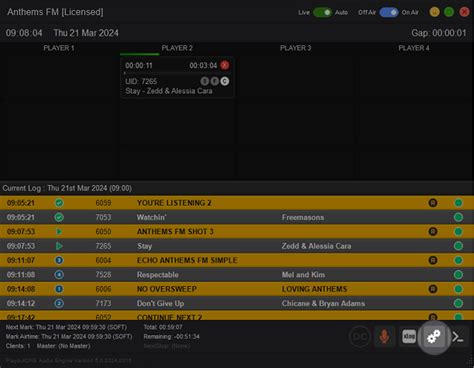Click the played checkmark on Watchin' row
Viewport: 474px width, 368px height.
coord(59,217)
